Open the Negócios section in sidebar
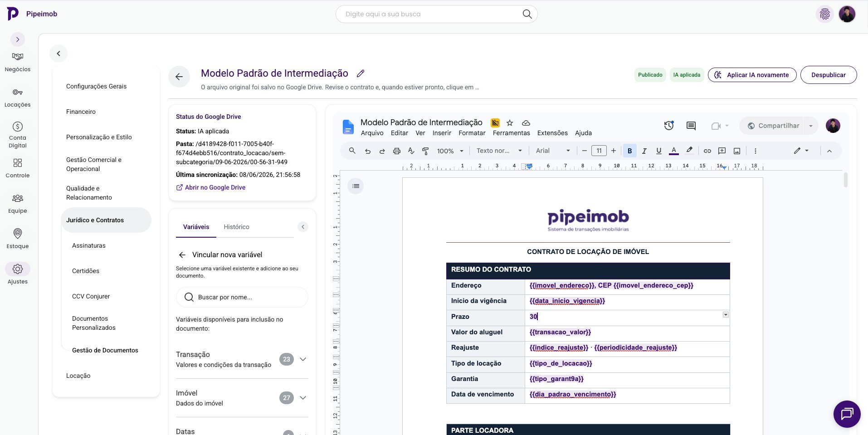The width and height of the screenshot is (868, 435). tap(17, 62)
